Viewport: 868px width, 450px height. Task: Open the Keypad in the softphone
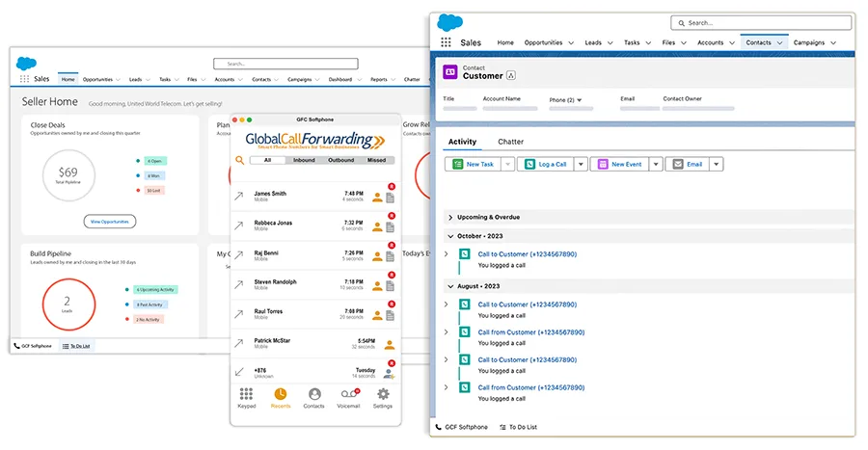tap(247, 395)
